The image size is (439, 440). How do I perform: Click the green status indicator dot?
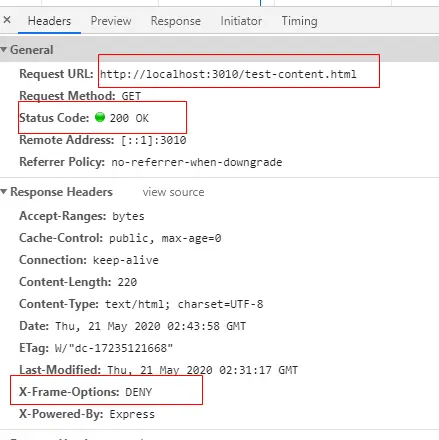pos(100,117)
